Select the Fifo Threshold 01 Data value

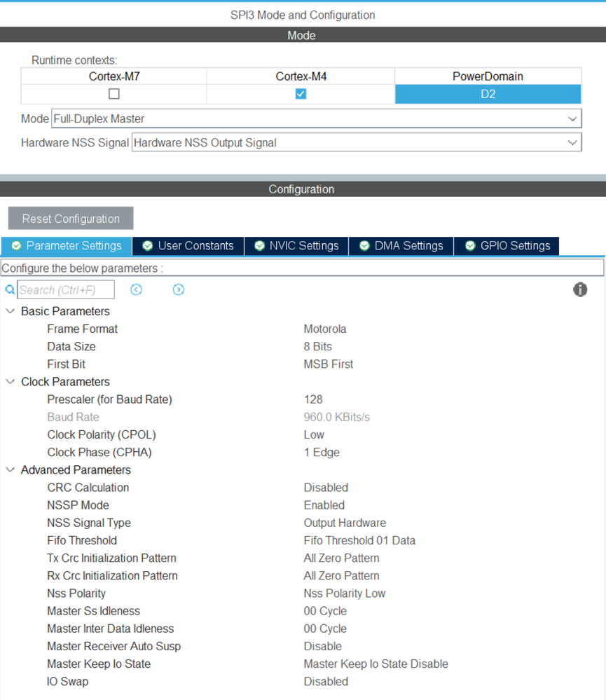click(359, 541)
